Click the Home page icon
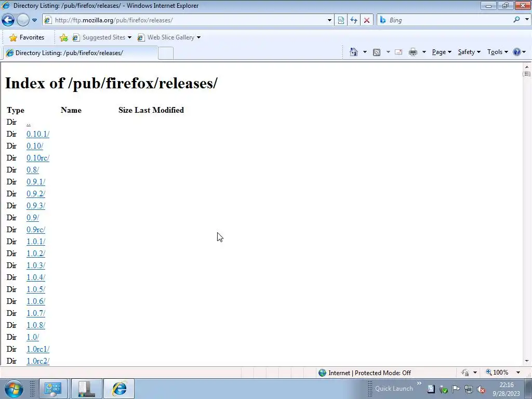The height and width of the screenshot is (399, 532). pos(354,52)
